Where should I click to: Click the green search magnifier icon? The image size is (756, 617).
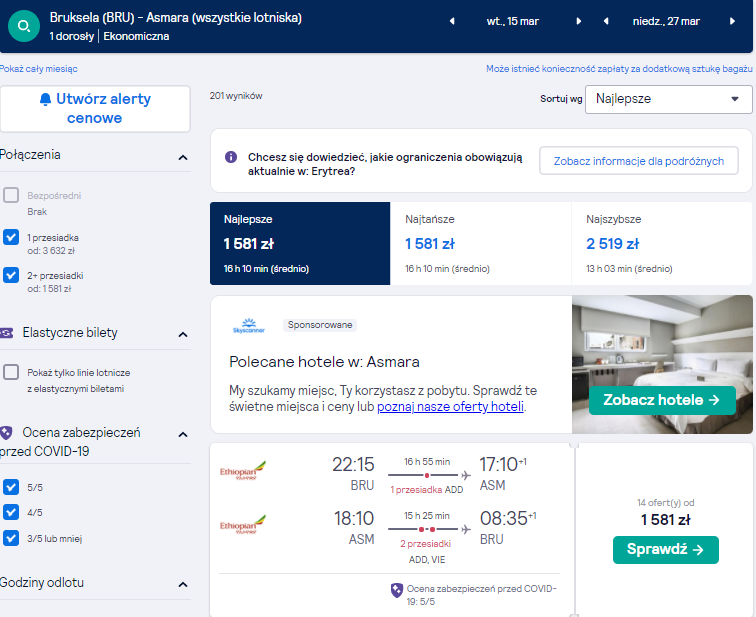tap(24, 26)
